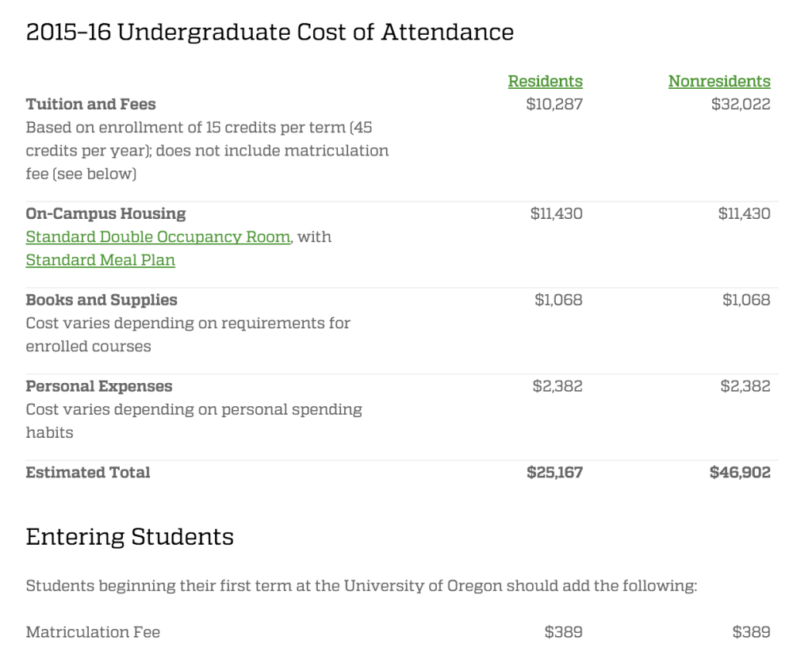
Task: Click the 2015–16 Undergraduate Cost of Attendance heading
Action: (270, 32)
